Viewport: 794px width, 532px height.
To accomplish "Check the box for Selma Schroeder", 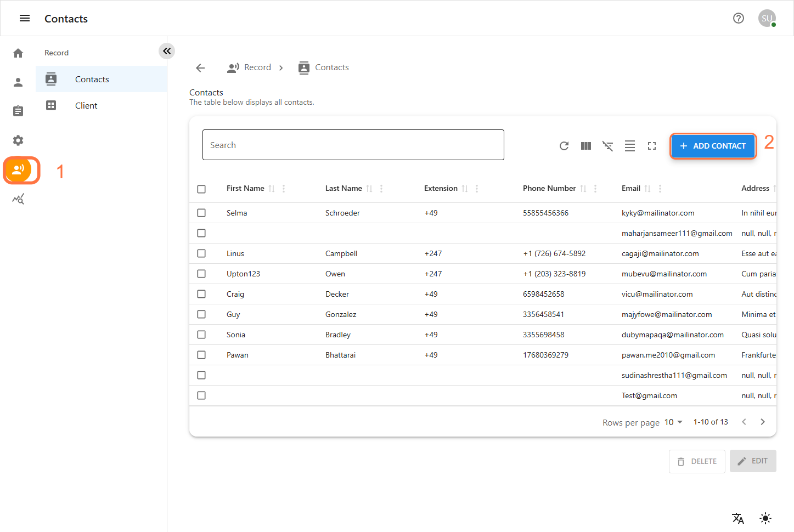I will click(x=201, y=213).
